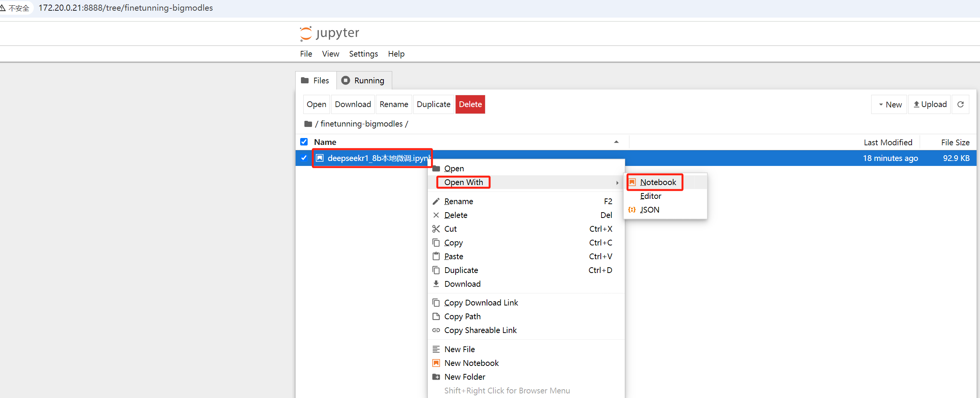Click the toolbar Duplicate button
This screenshot has width=980, height=398.
click(433, 104)
